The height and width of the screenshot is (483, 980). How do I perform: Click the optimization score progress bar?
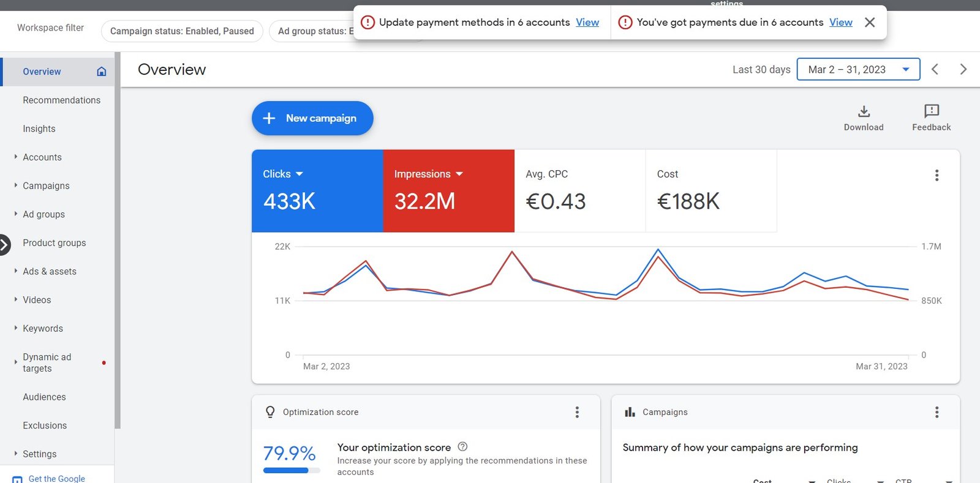pyautogui.click(x=292, y=470)
